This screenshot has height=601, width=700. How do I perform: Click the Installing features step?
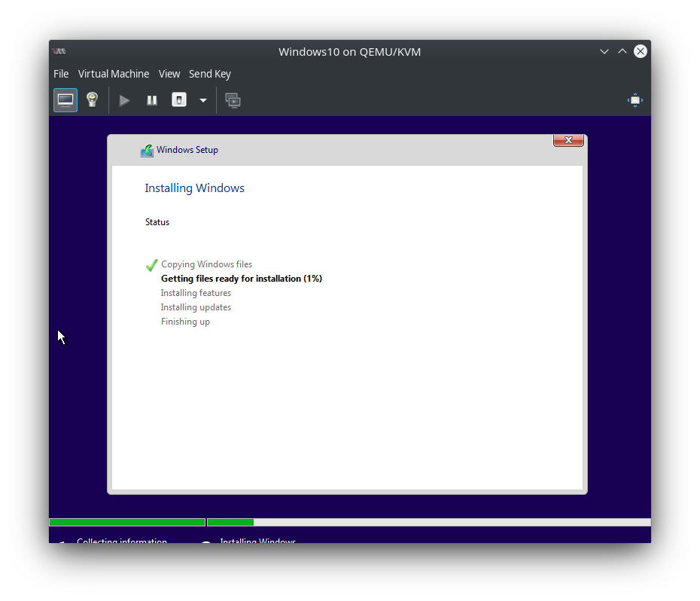coord(196,293)
